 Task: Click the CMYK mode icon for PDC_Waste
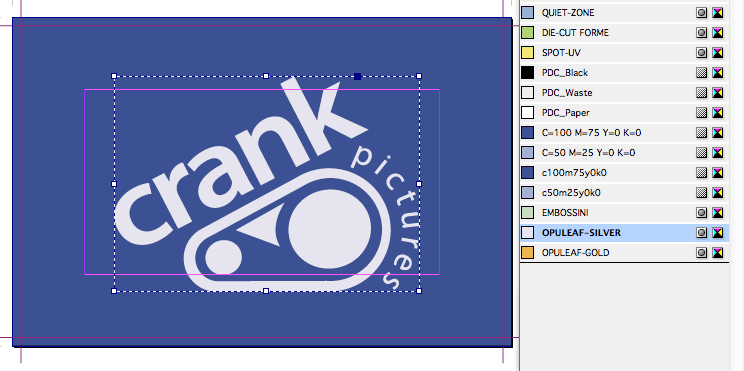[x=718, y=93]
